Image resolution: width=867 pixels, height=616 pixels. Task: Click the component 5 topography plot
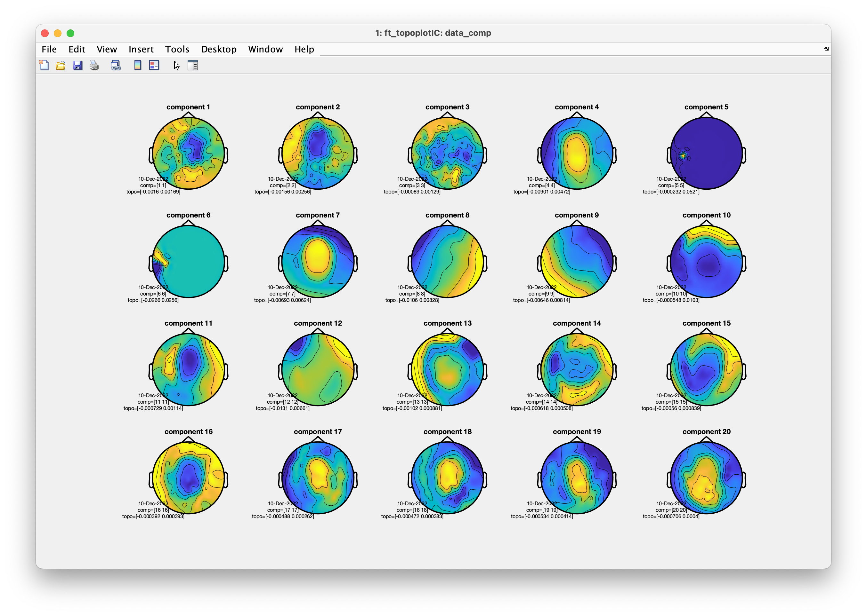706,153
